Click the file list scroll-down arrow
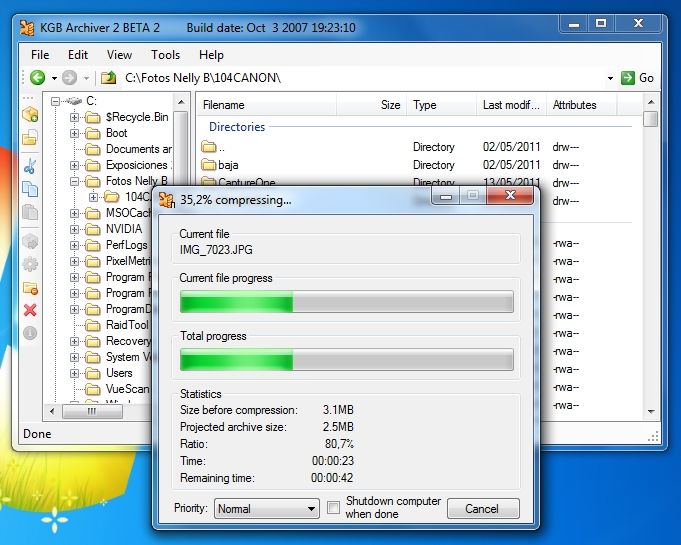681x545 pixels. tap(651, 412)
